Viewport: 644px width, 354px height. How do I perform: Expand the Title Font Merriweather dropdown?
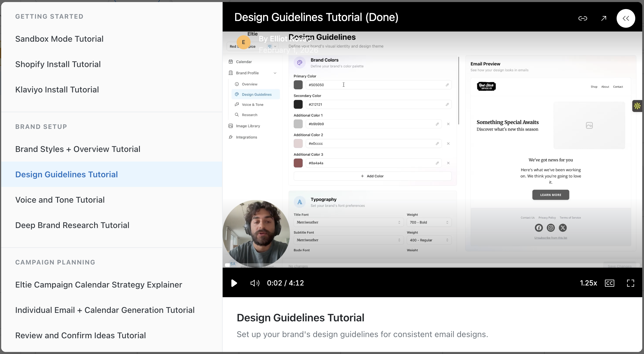click(x=349, y=222)
